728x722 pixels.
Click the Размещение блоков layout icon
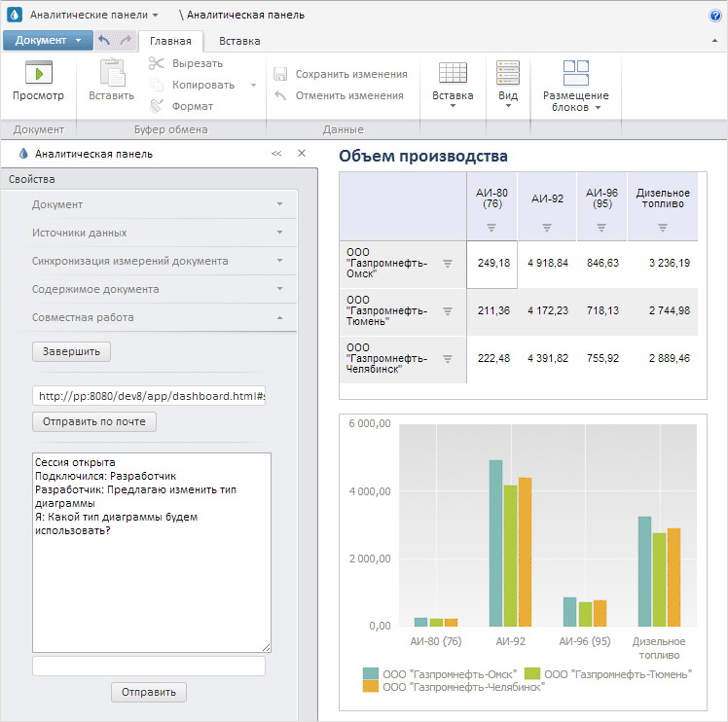click(576, 73)
